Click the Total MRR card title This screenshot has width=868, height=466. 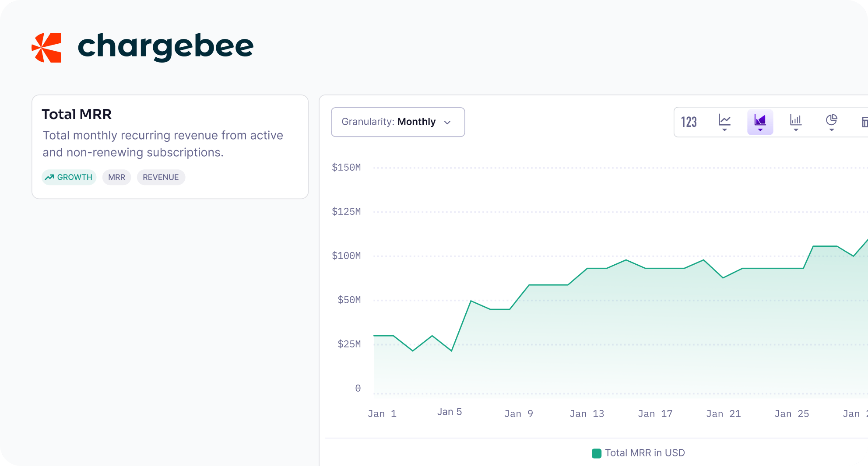coord(77,114)
